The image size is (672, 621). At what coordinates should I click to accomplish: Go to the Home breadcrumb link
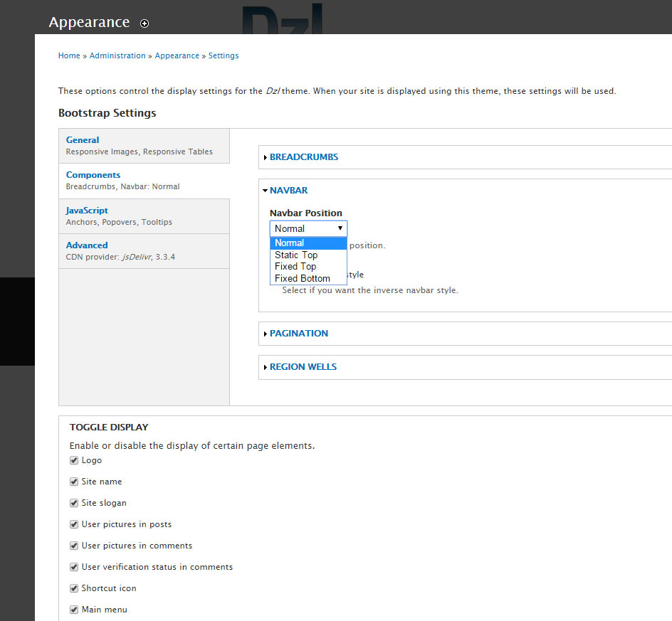(69, 55)
